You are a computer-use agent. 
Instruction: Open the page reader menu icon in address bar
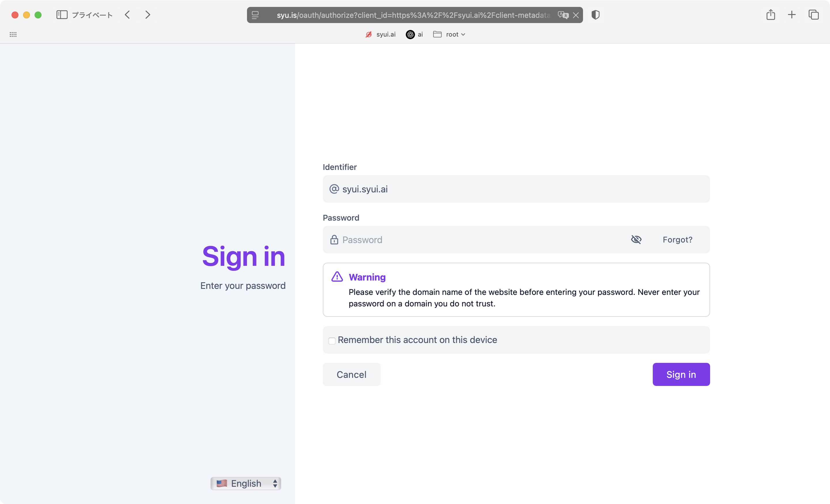tap(255, 15)
